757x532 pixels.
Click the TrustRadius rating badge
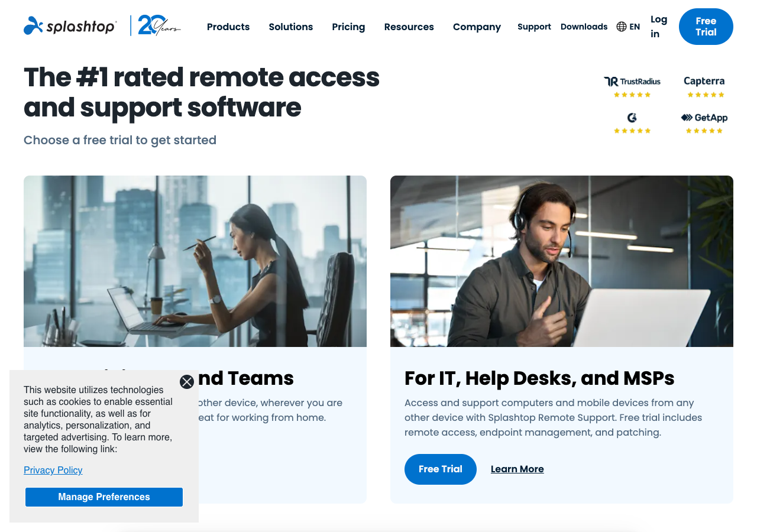coord(632,87)
